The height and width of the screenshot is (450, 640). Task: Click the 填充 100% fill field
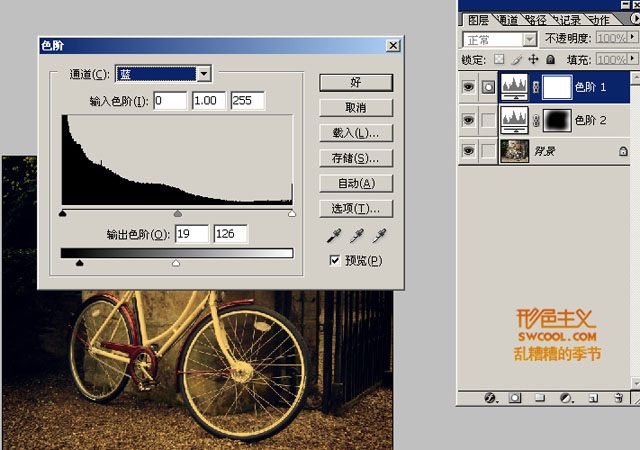click(x=611, y=59)
